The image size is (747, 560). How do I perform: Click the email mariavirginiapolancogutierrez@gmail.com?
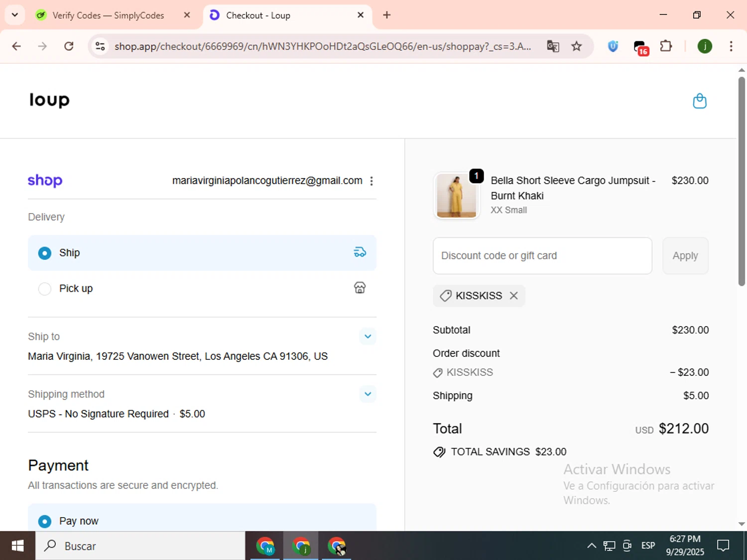pyautogui.click(x=267, y=181)
